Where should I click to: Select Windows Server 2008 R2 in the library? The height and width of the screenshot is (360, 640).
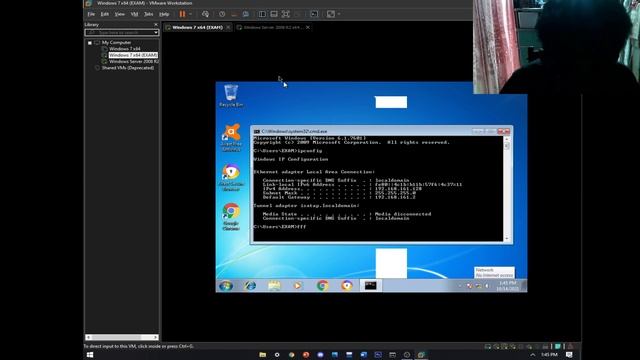pyautogui.click(x=133, y=61)
